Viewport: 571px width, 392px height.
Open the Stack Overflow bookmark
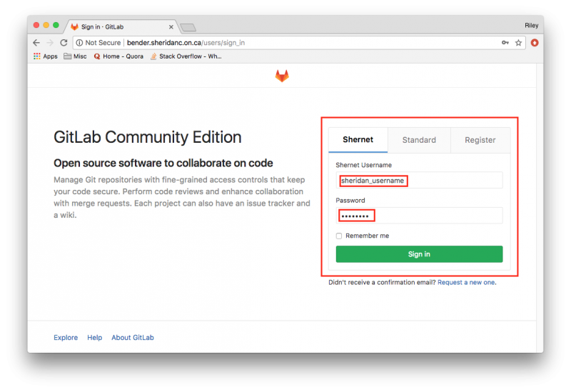tap(186, 56)
